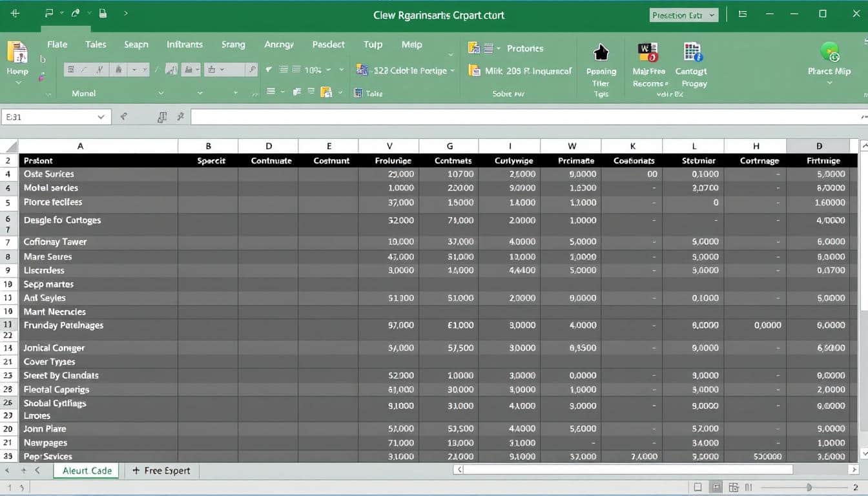Click the green Plarce Mlip icon
This screenshot has width=868, height=496.
pyautogui.click(x=829, y=52)
